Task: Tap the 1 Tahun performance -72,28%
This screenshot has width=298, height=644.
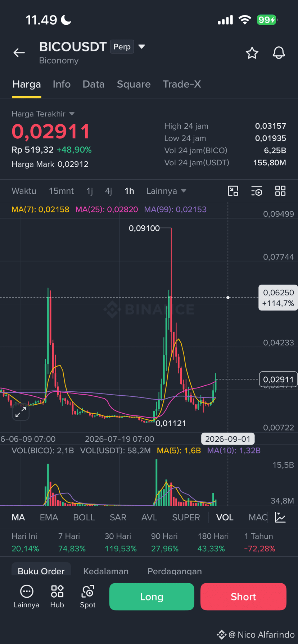Action: (259, 549)
